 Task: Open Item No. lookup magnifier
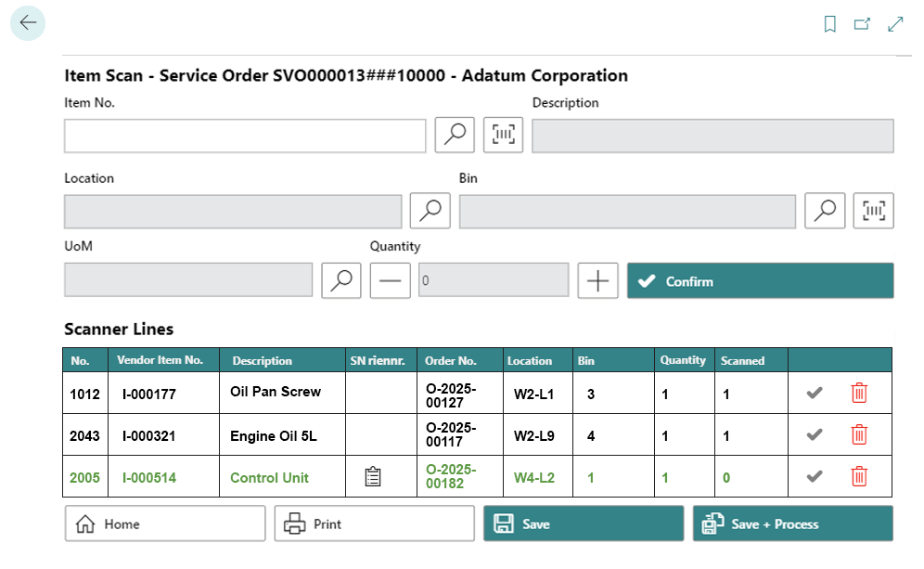(455, 135)
